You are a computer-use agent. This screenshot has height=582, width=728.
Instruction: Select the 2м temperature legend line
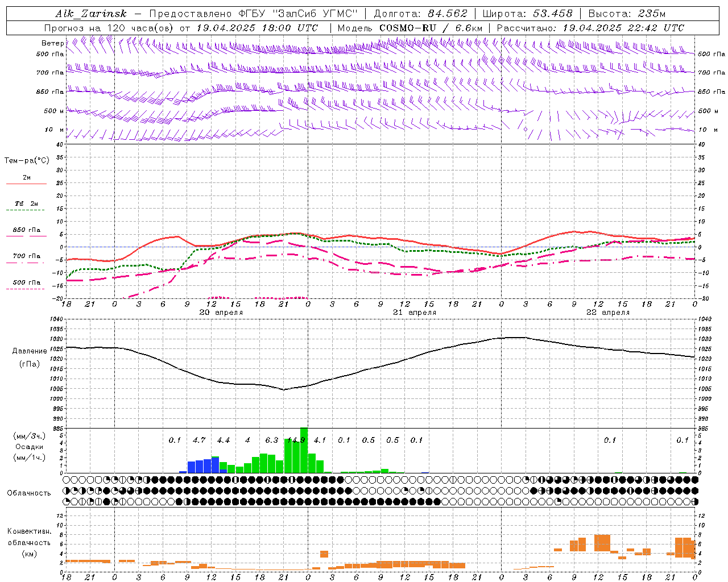tap(26, 180)
